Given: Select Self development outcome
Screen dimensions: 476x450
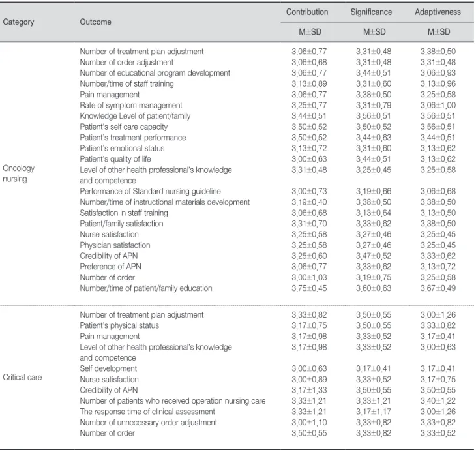Looking at the screenshot, I should click(x=108, y=368).
